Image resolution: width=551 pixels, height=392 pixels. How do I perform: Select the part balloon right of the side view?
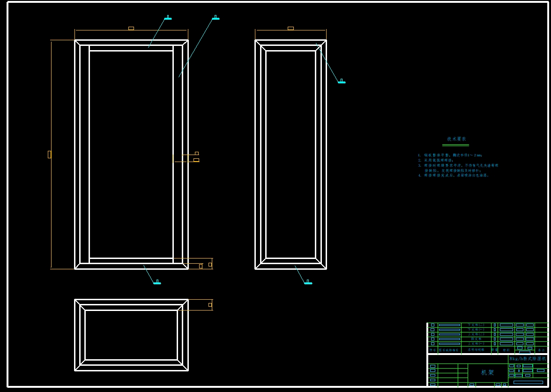[x=342, y=81]
